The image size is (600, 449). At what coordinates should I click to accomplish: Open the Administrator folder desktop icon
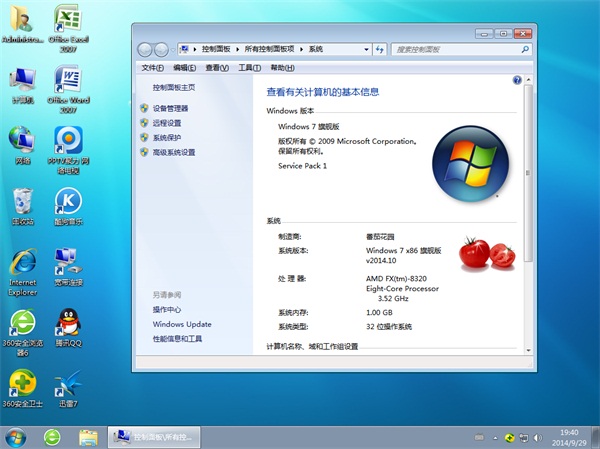[x=22, y=24]
